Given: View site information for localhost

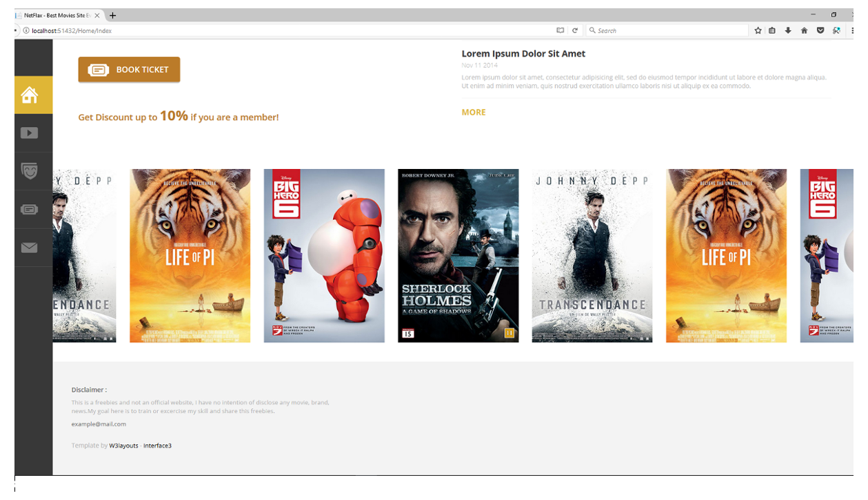Looking at the screenshot, I should click(26, 30).
